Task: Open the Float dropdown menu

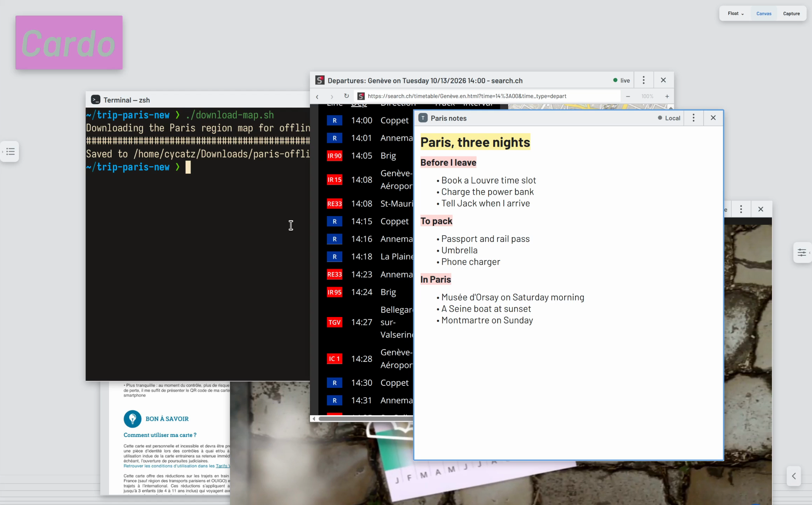Action: click(x=736, y=14)
